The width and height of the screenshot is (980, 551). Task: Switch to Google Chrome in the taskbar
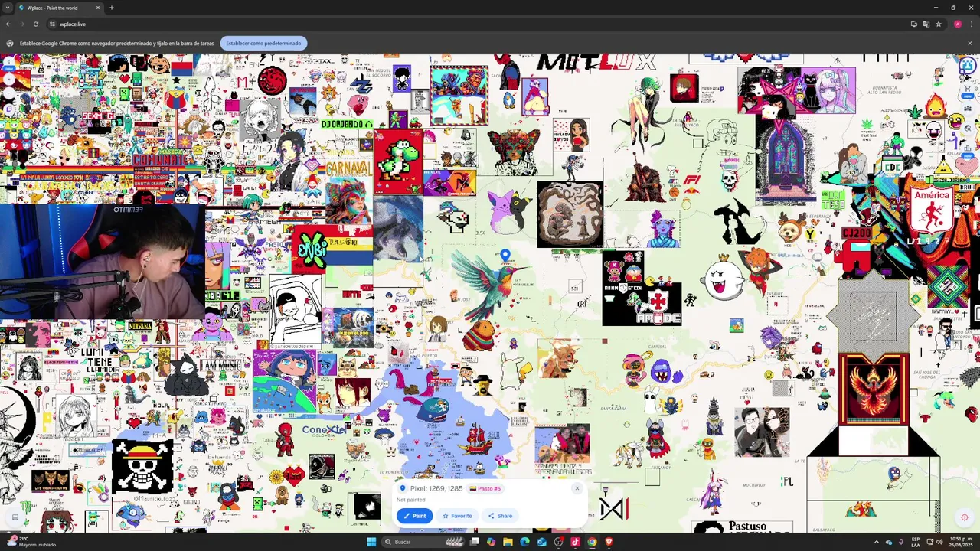tap(592, 542)
